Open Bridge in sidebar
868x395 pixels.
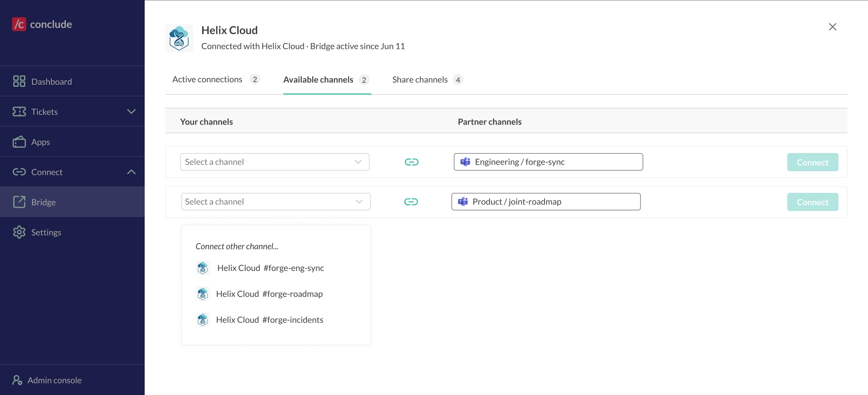[x=72, y=202]
